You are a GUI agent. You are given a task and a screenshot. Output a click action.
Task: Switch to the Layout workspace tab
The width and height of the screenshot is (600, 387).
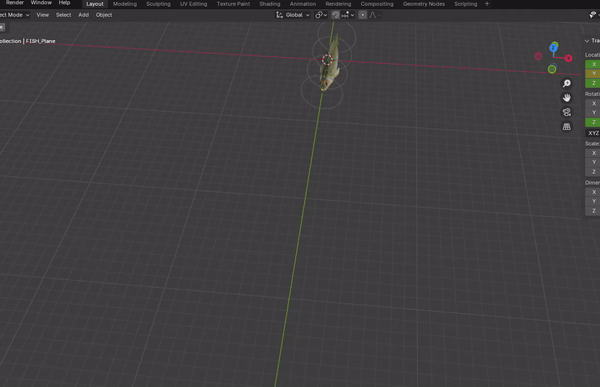point(95,4)
